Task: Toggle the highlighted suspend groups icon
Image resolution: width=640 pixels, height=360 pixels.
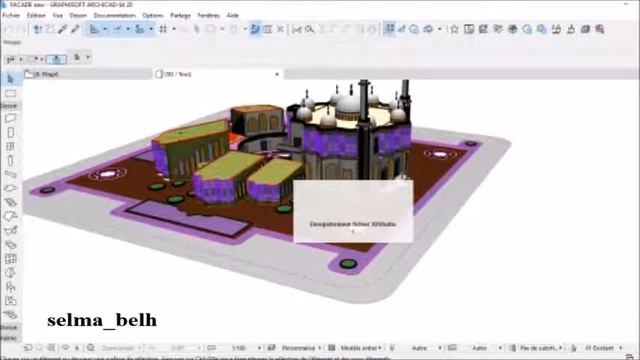Action: click(256, 29)
